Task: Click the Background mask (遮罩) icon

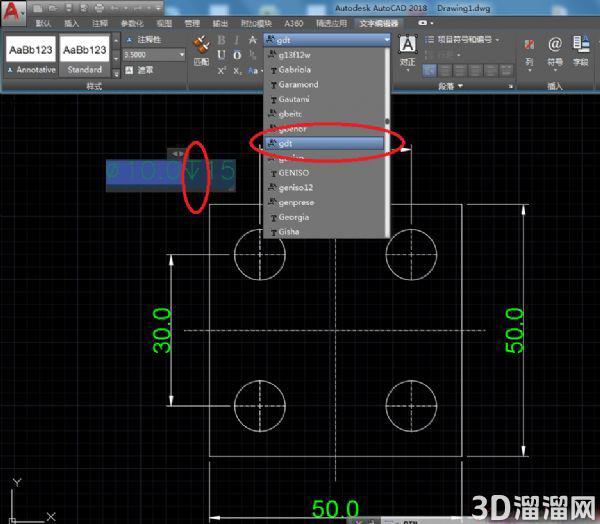Action: tap(129, 70)
